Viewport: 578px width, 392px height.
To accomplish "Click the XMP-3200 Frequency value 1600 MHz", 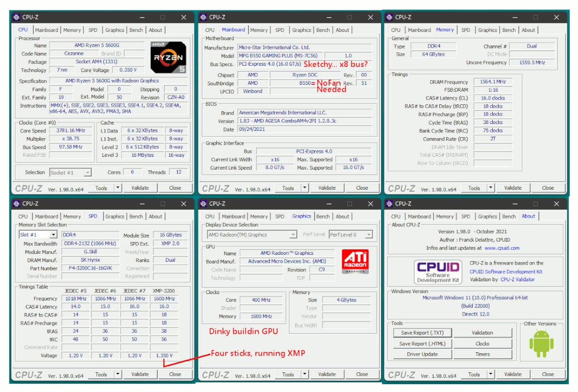I will click(x=164, y=299).
